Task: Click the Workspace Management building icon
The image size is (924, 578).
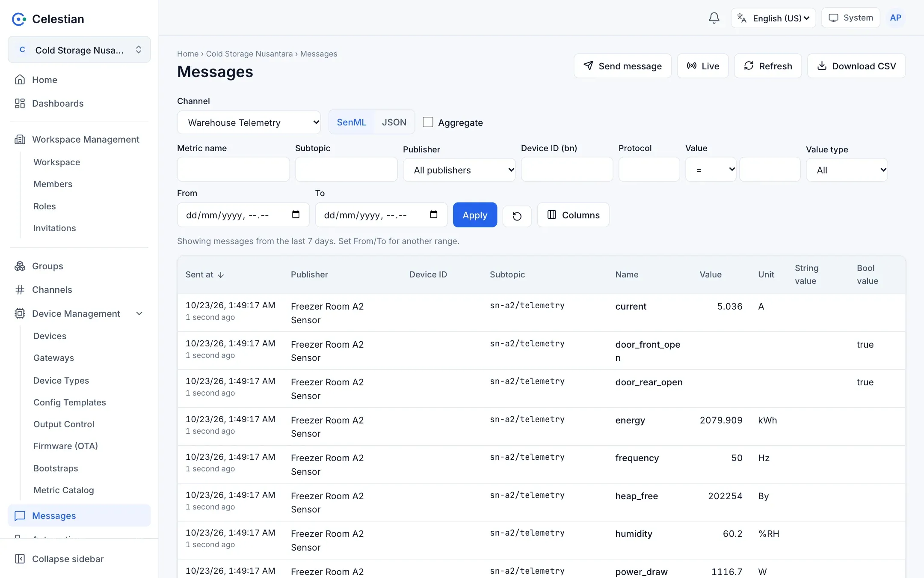Action: tap(20, 140)
